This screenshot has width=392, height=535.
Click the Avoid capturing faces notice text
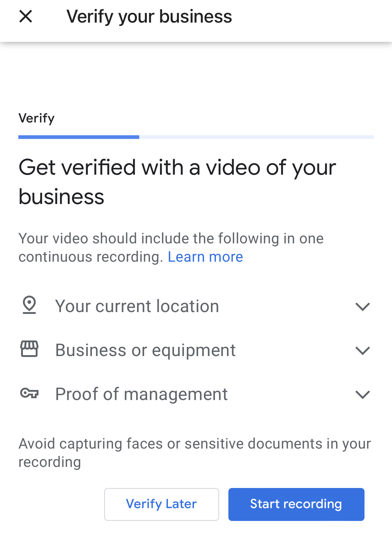coord(195,453)
